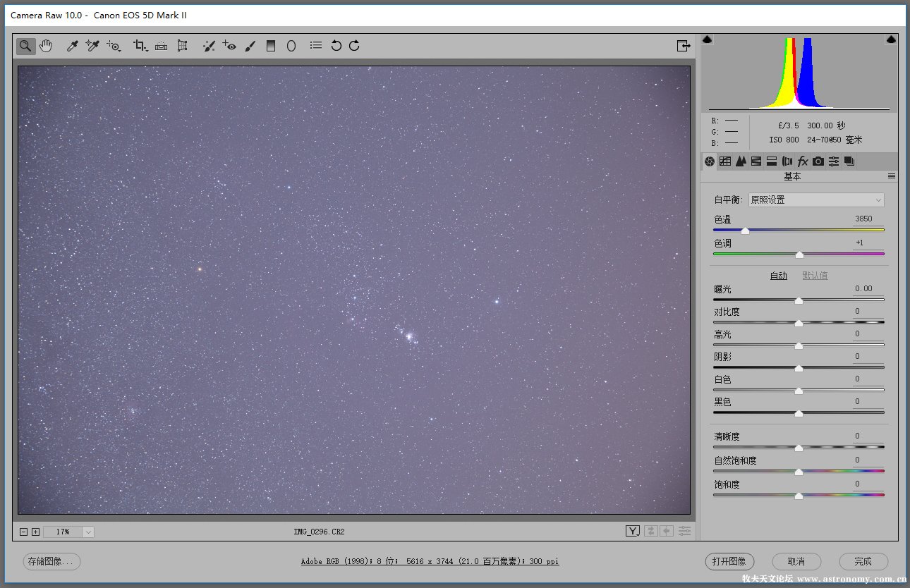
Task: Open the Lens Corrections tab
Action: pos(787,161)
